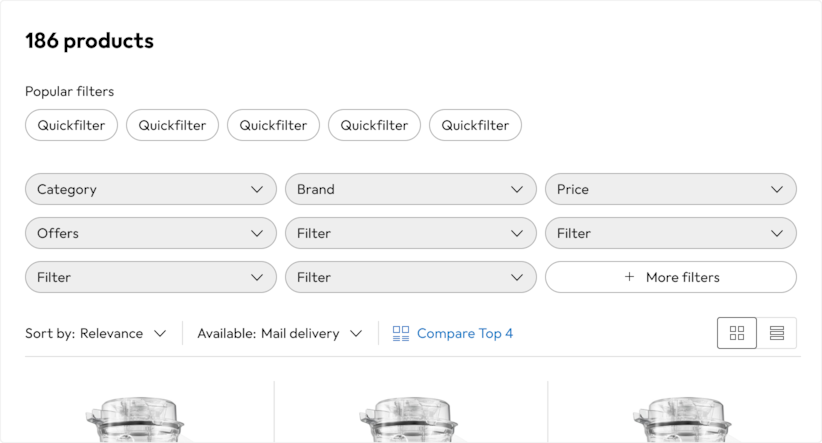Expand the Price filter dropdown
The width and height of the screenshot is (822, 443).
click(x=670, y=189)
